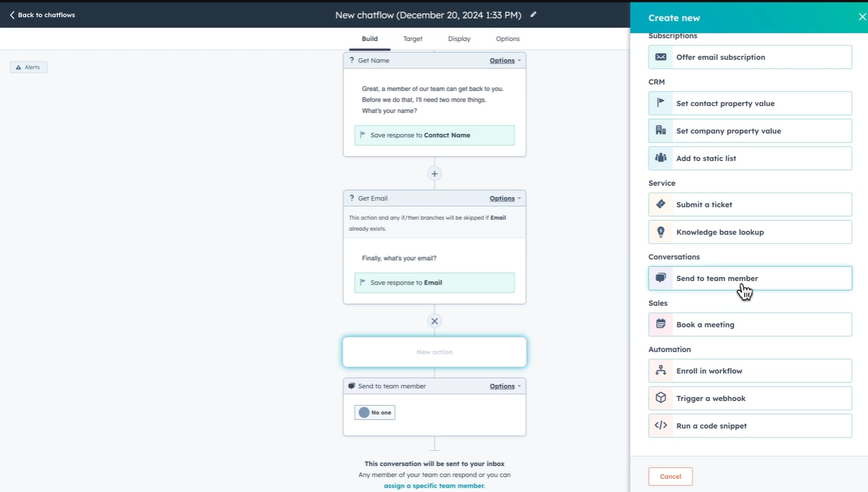Click the Get Email card header

point(434,198)
